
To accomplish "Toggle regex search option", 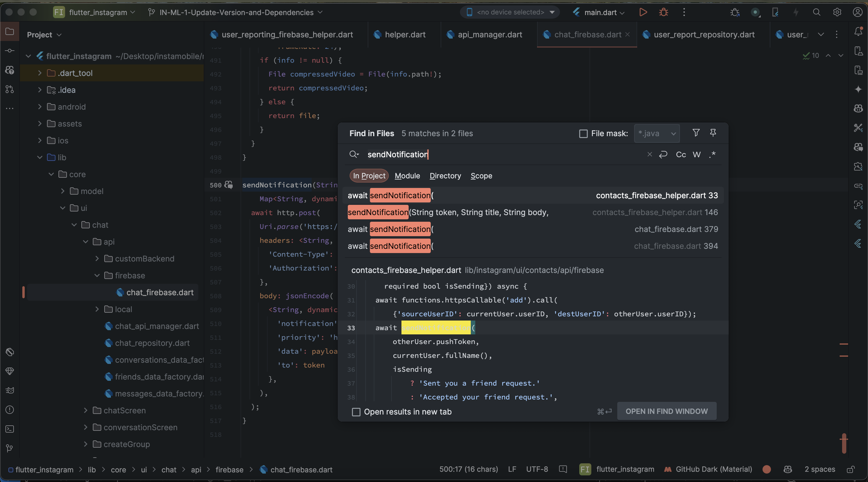I will pos(712,155).
